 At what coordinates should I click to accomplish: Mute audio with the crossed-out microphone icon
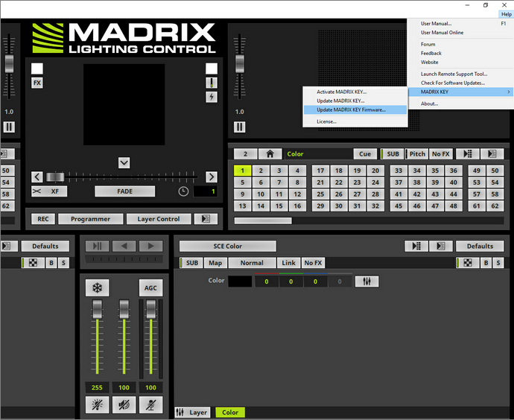click(x=151, y=404)
